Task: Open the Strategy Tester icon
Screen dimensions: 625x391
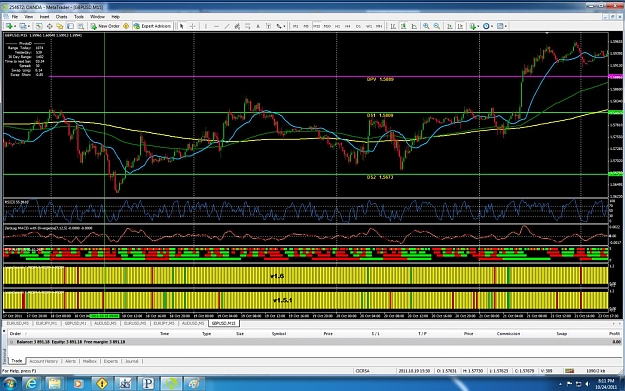Action: pyautogui.click(x=81, y=26)
